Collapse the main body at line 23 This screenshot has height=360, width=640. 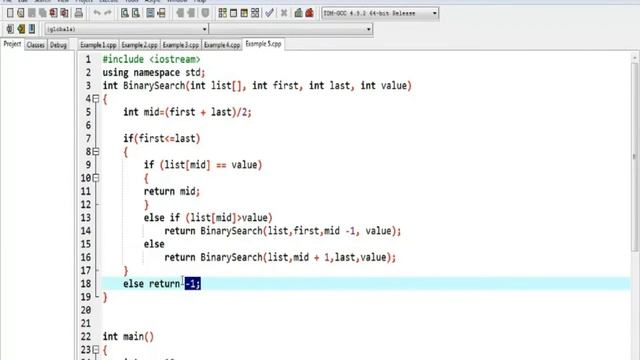point(96,349)
